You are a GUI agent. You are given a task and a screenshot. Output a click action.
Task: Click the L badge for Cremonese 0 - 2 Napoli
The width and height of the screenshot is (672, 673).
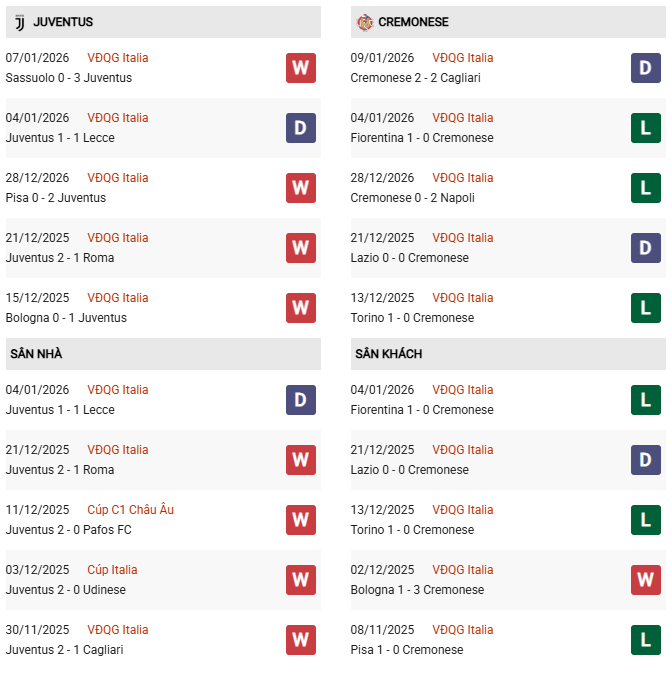point(645,188)
